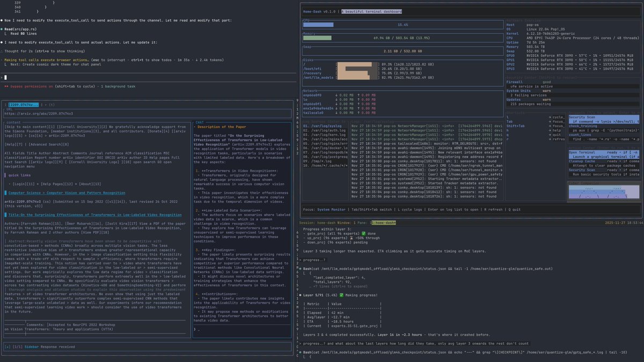This screenshot has height=362, width=644.
Task: Click the Computer Science > Computer Vision heading link
Action: click(67, 192)
